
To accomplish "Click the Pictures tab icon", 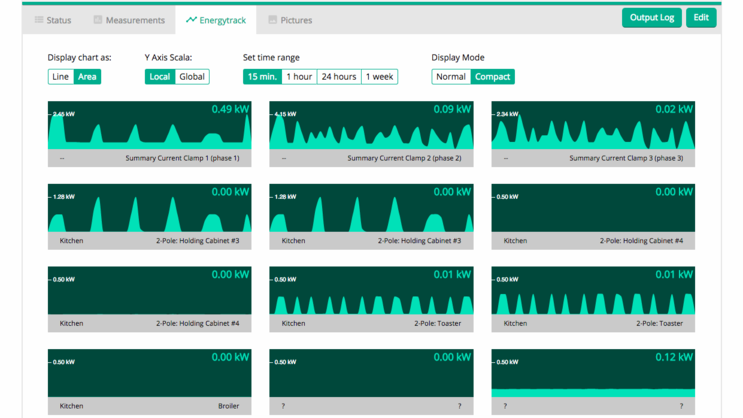I will [x=273, y=20].
